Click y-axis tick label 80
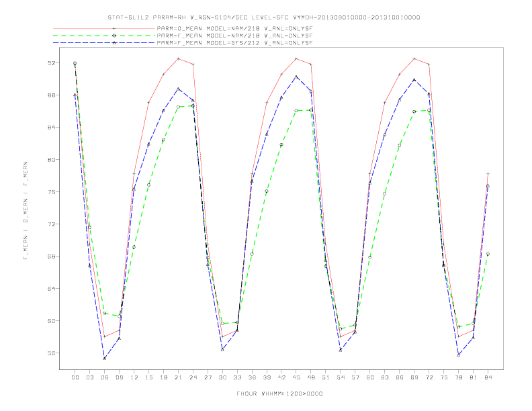 (x=51, y=160)
